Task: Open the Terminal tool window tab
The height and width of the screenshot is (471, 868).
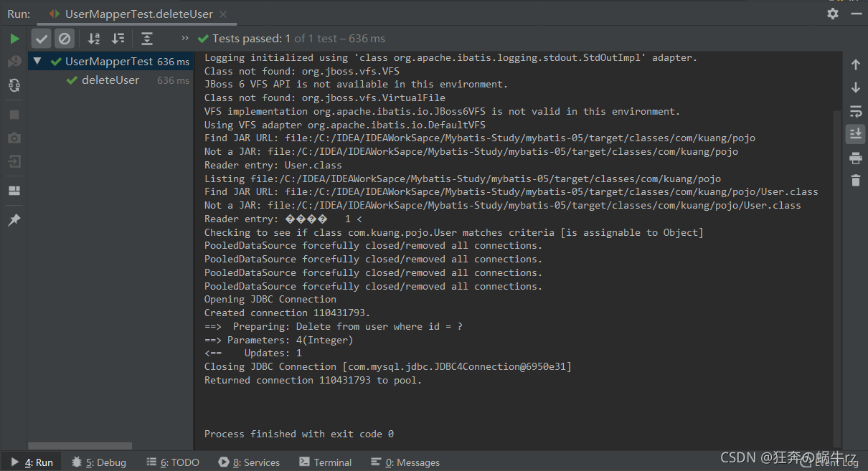Action: 326,462
